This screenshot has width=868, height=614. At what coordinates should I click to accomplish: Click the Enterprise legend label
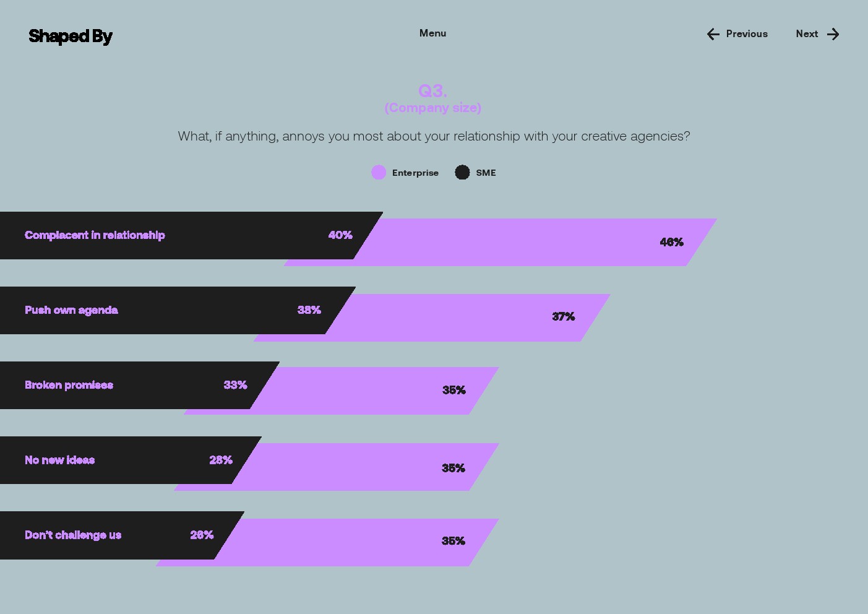point(415,173)
